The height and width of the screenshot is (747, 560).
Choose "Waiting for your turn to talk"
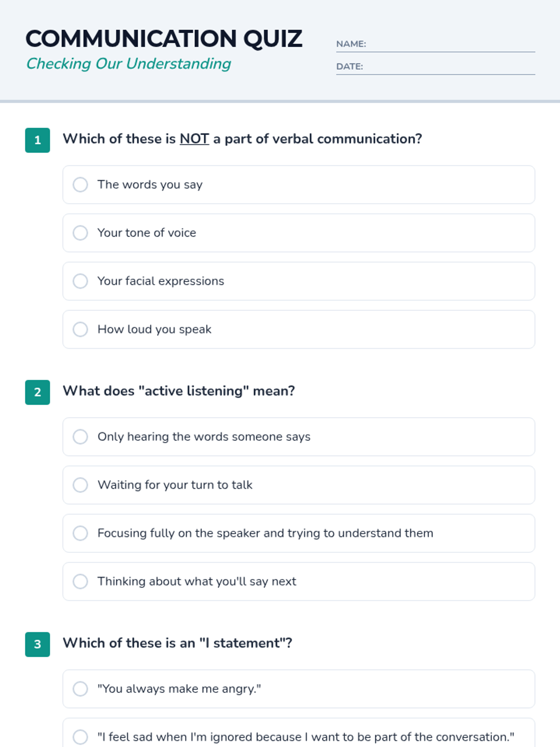(80, 485)
